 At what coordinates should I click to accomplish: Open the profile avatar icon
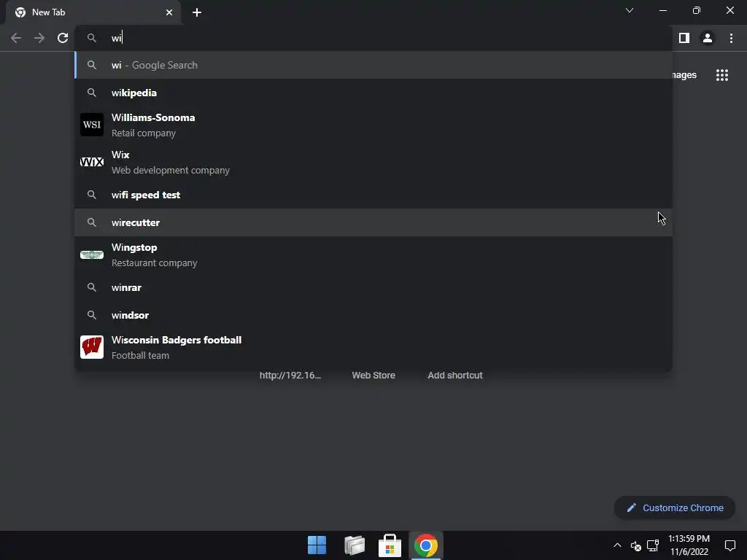(708, 38)
